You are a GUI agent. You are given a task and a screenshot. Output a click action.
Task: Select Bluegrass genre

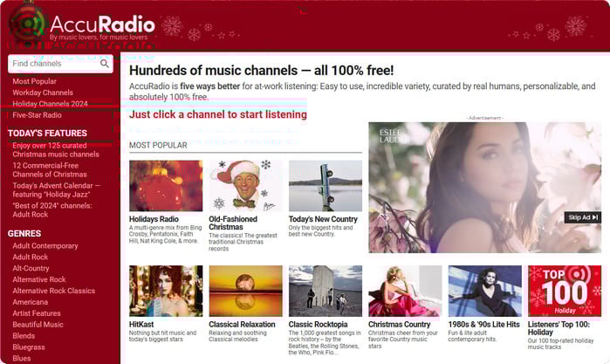point(29,347)
